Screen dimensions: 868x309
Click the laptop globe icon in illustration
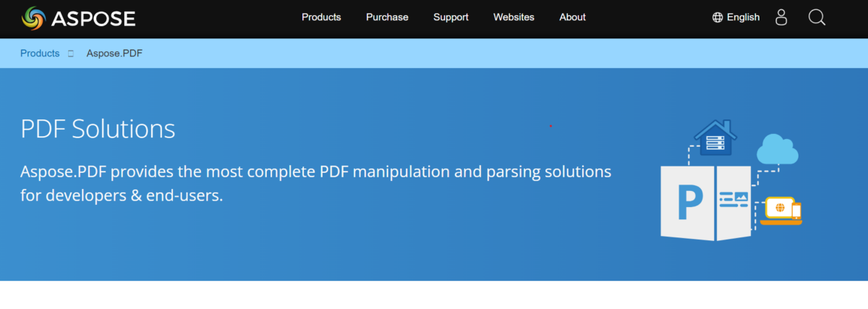pos(781,211)
